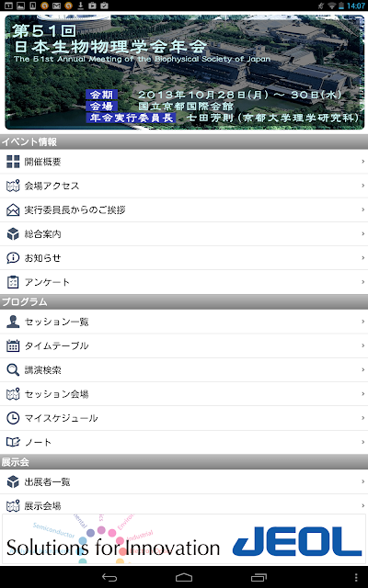Expand the 総合案内 row chevron
Image resolution: width=368 pixels, height=588 pixels.
363,233
